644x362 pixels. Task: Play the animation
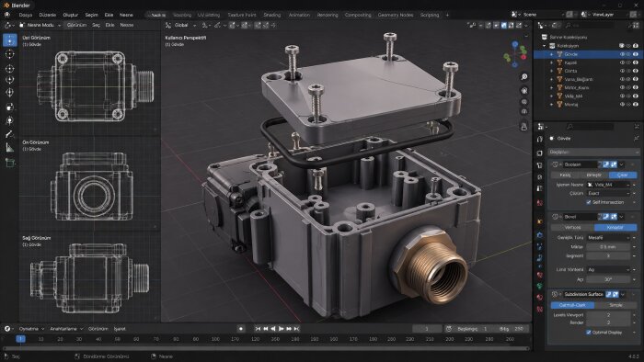[x=281, y=329]
